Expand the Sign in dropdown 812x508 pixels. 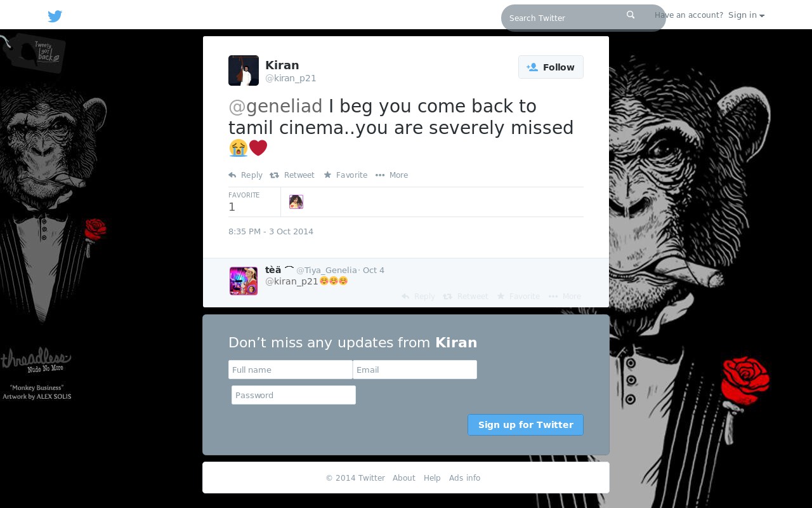(x=746, y=15)
